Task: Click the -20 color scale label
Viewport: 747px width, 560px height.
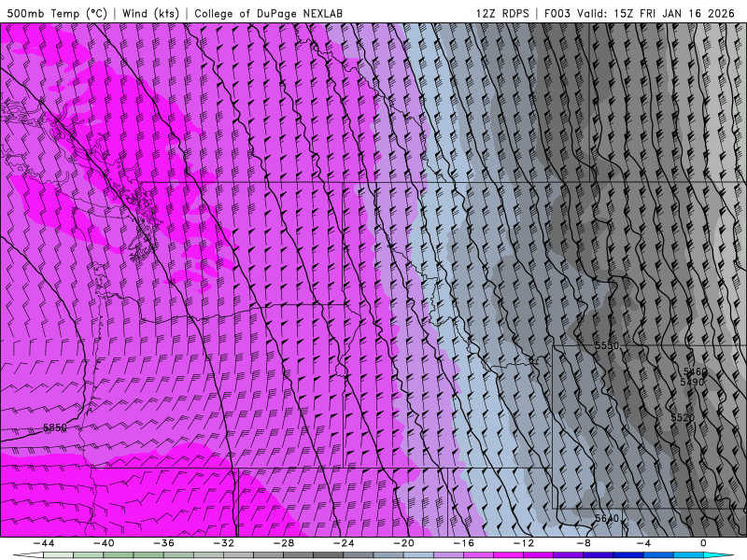Action: (x=404, y=543)
